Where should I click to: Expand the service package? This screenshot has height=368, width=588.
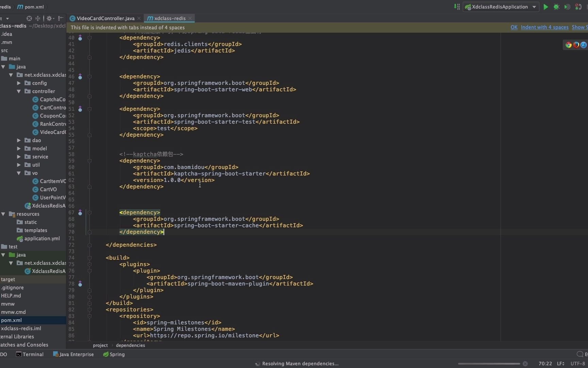[19, 157]
